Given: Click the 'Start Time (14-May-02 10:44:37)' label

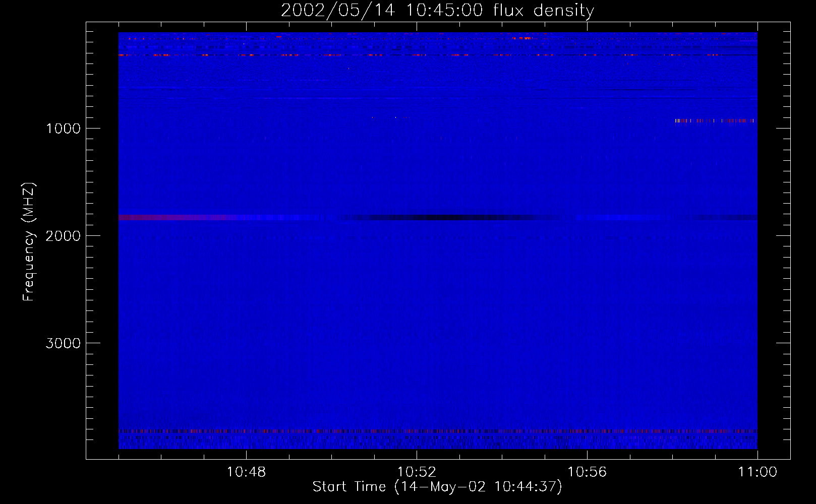Looking at the screenshot, I should pos(437,487).
